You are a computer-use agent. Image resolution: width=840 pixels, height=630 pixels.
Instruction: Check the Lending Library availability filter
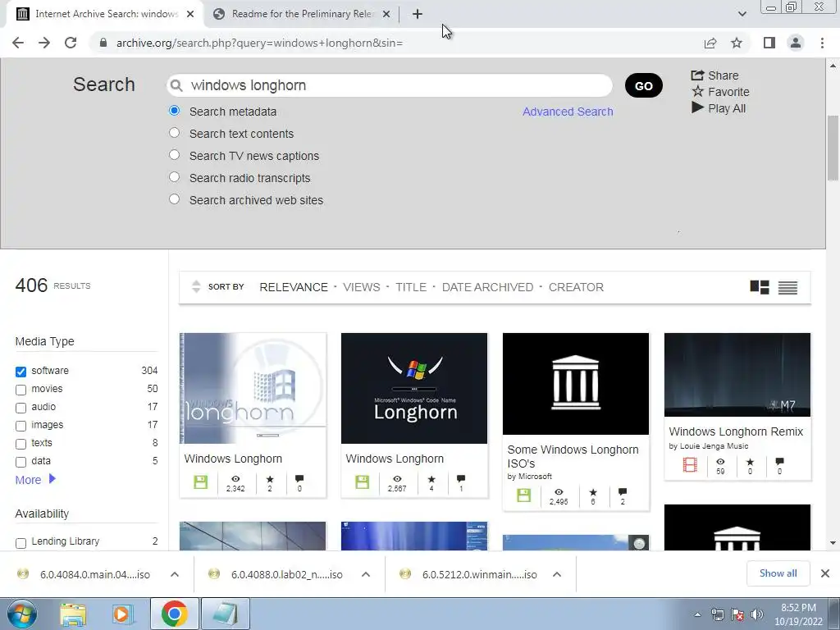click(21, 543)
